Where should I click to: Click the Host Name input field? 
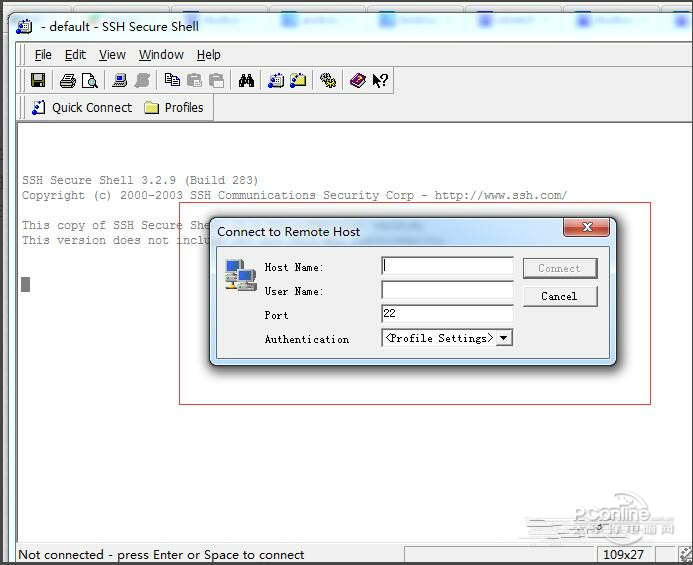[x=447, y=266]
